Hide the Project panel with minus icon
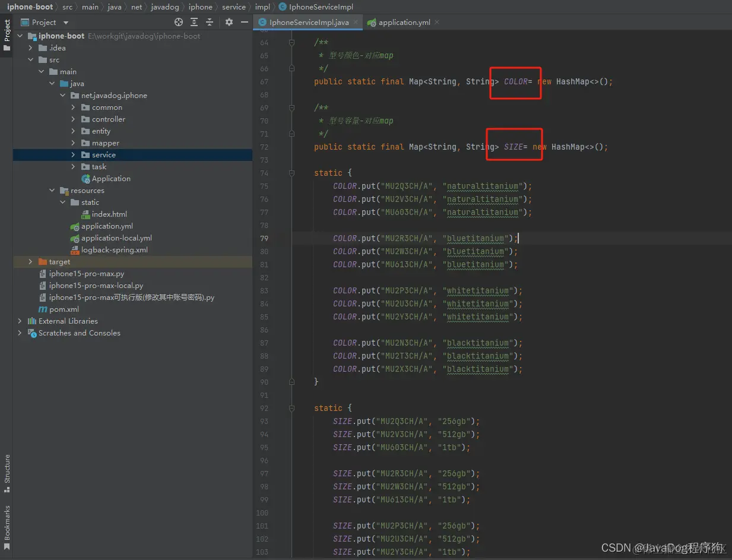This screenshot has height=560, width=732. coord(243,22)
